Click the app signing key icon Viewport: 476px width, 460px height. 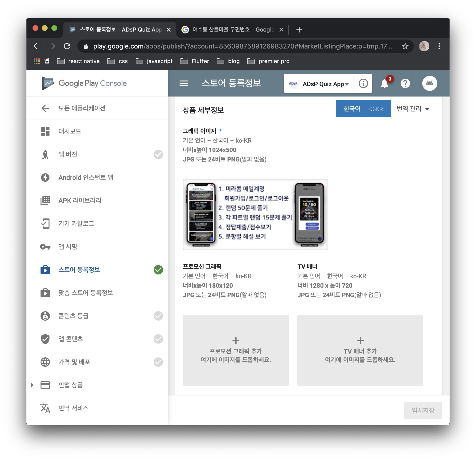(x=45, y=247)
